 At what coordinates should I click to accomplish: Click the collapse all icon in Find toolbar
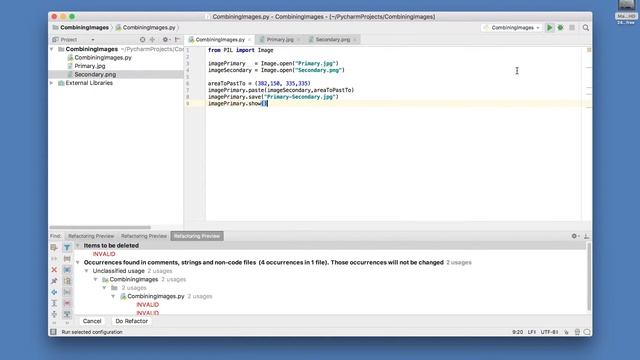click(x=54, y=314)
